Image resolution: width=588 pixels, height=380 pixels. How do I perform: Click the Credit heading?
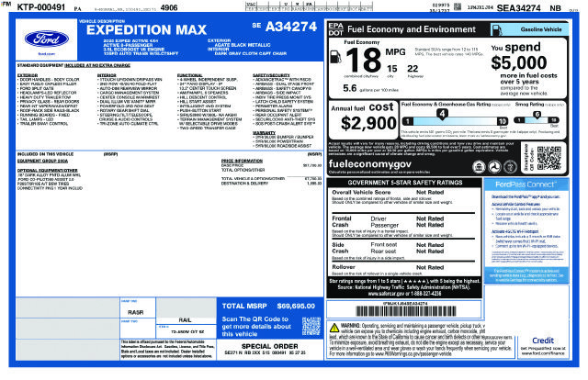pyautogui.click(x=543, y=341)
